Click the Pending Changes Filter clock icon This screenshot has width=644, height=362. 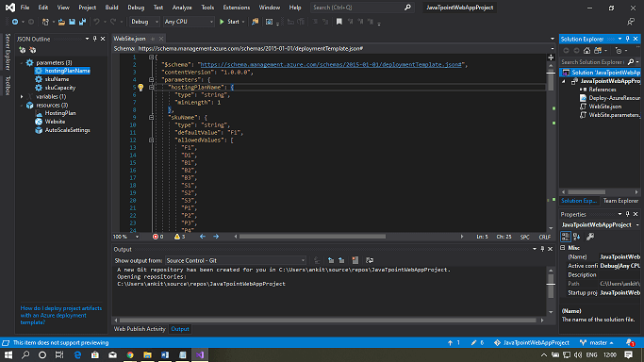coord(619,51)
